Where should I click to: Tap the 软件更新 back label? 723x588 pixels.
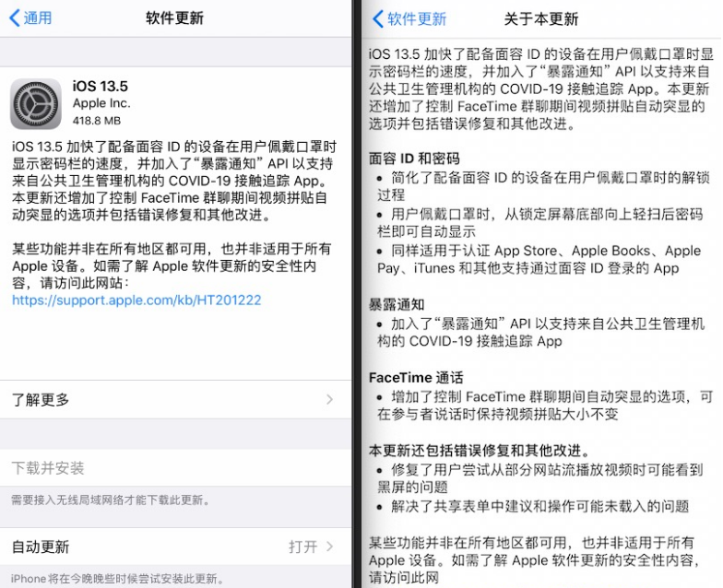[417, 18]
